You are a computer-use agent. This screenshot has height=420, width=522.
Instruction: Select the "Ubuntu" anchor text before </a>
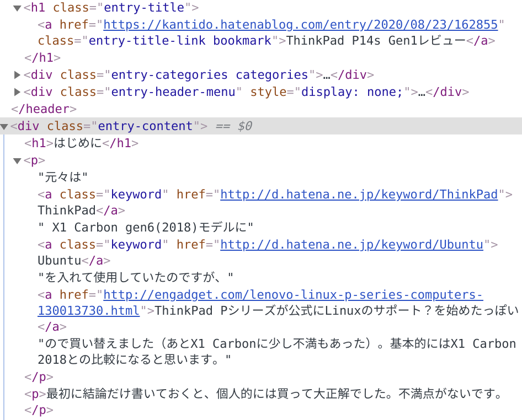click(x=59, y=260)
